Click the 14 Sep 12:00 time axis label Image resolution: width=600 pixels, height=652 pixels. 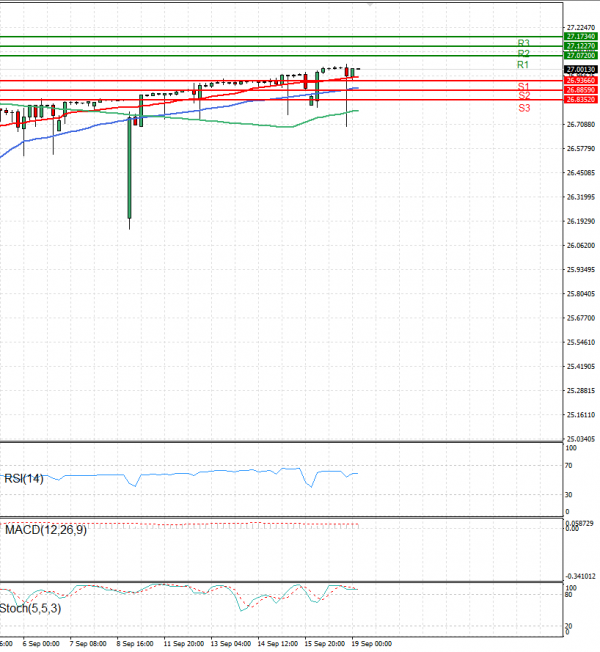275,645
